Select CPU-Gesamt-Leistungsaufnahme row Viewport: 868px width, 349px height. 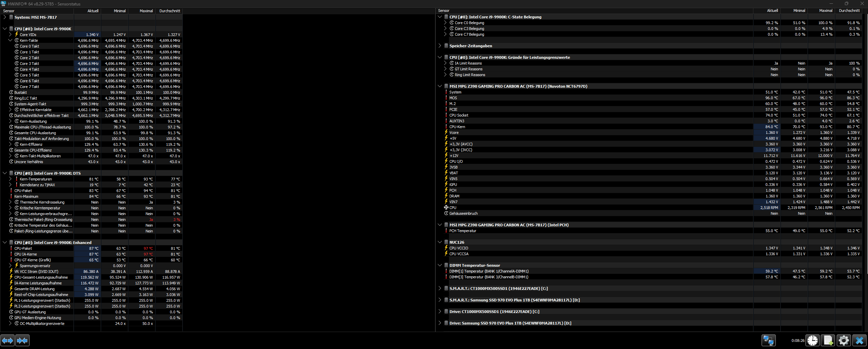pos(91,277)
